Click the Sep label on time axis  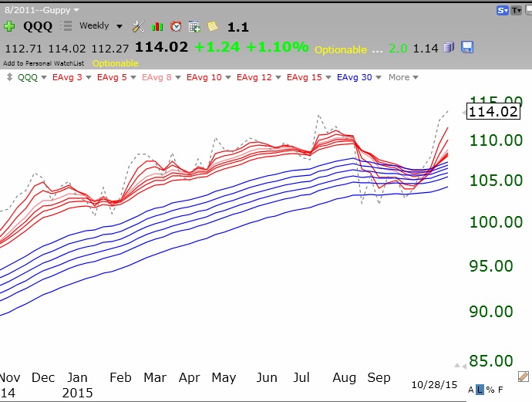[379, 378]
